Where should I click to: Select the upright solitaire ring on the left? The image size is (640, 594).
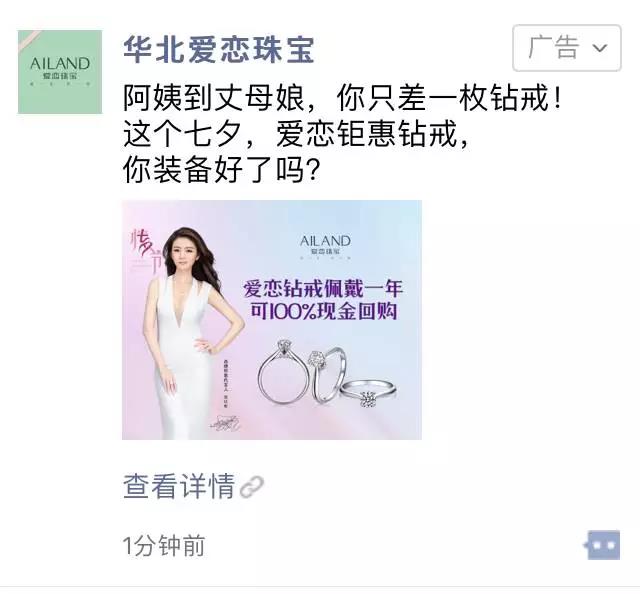[282, 372]
